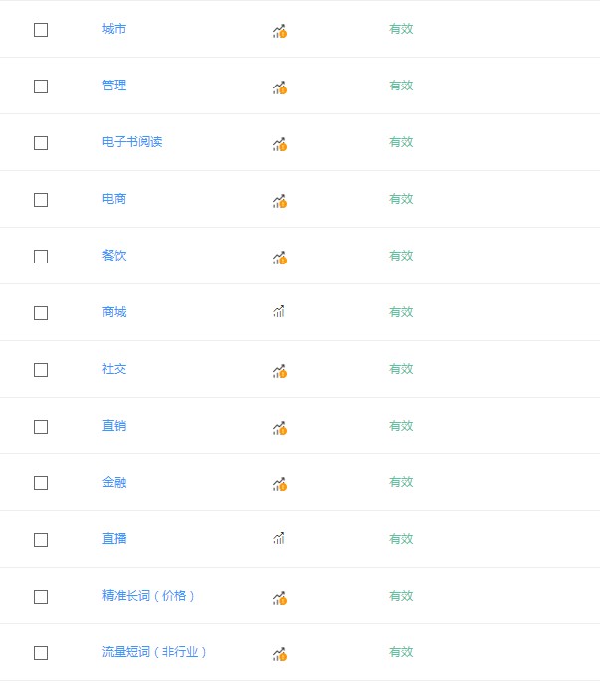The height and width of the screenshot is (700, 600).
Task: Click the trend icon in 直播 row
Action: pos(279,539)
